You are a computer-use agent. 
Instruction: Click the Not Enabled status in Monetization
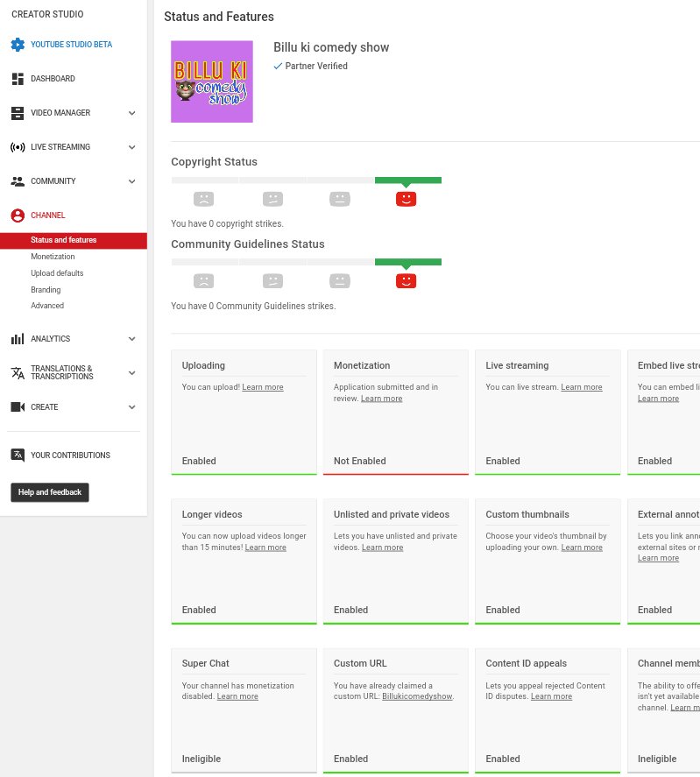(x=359, y=461)
